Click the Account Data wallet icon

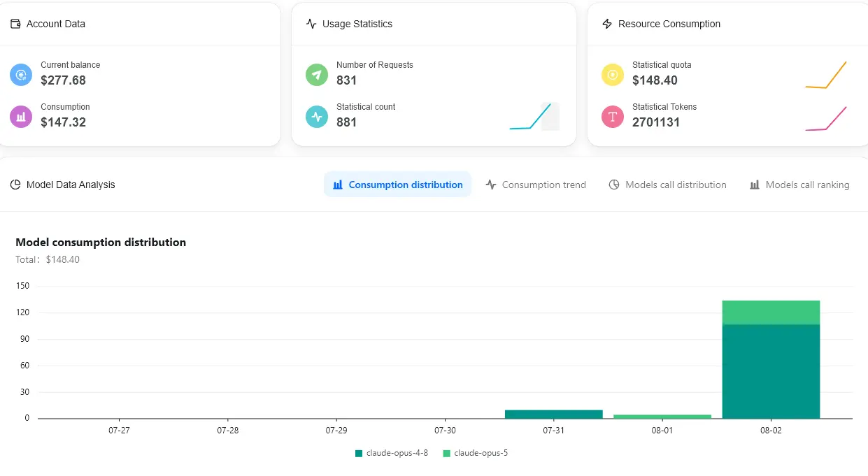point(15,24)
